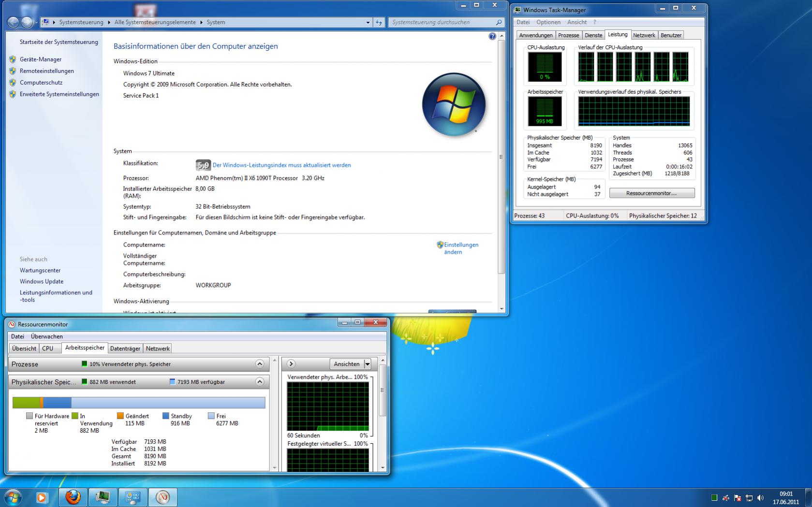The height and width of the screenshot is (507, 812).
Task: Collapse the Prozesse section chevron
Action: tap(260, 364)
